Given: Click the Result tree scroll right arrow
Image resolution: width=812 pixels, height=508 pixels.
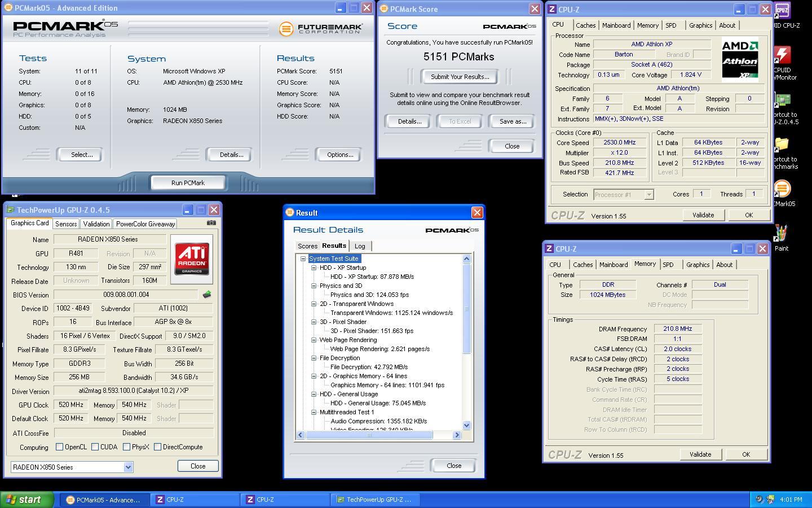Looking at the screenshot, I should click(457, 435).
